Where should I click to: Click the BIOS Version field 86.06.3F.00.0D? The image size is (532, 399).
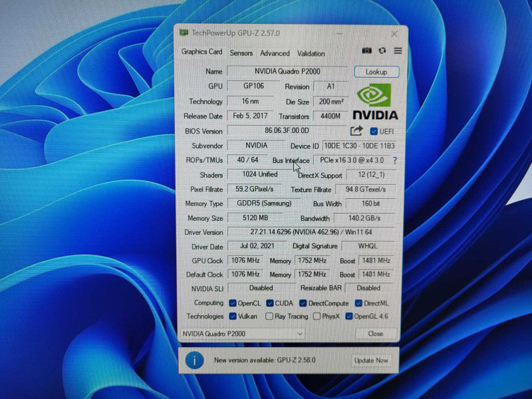pos(287,130)
